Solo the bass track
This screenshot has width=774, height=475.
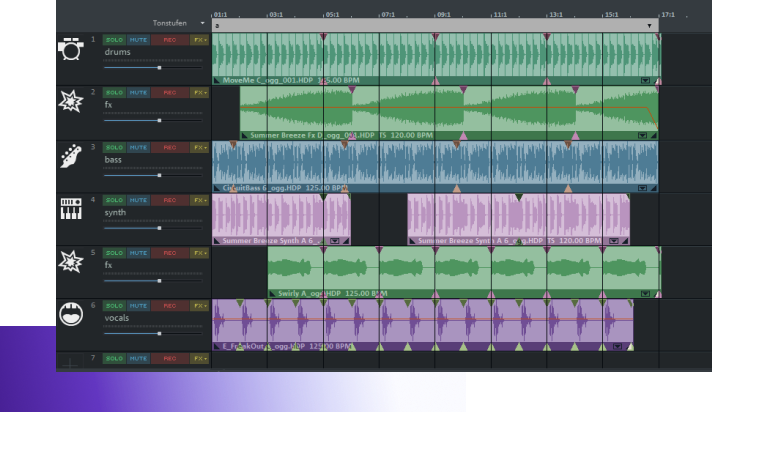click(114, 148)
